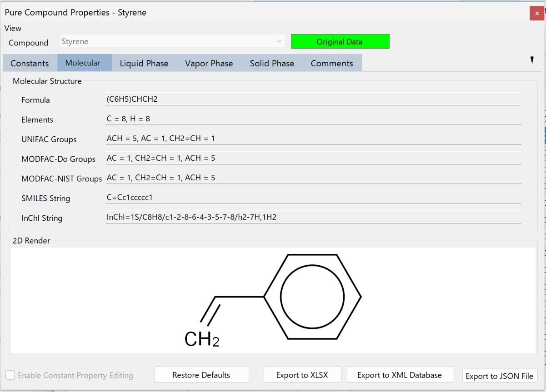The height and width of the screenshot is (392, 546).
Task: Open the Comments tab
Action: (x=332, y=63)
